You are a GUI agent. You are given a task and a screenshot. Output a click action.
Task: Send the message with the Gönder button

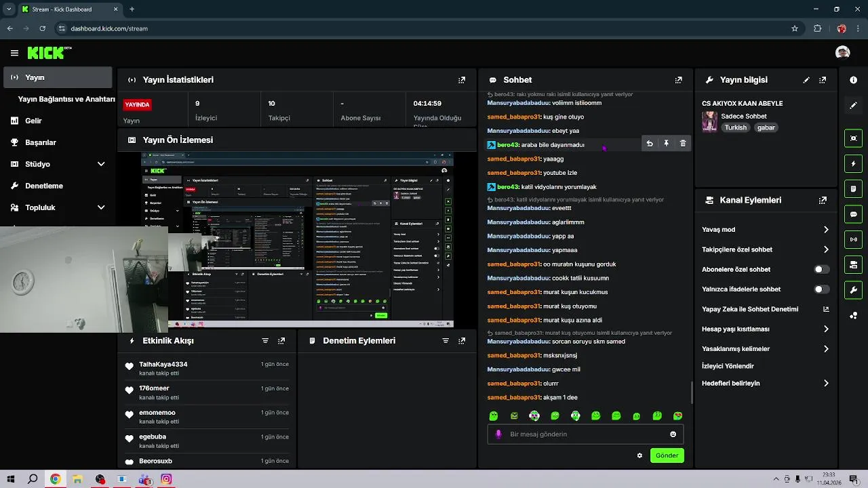click(x=667, y=455)
